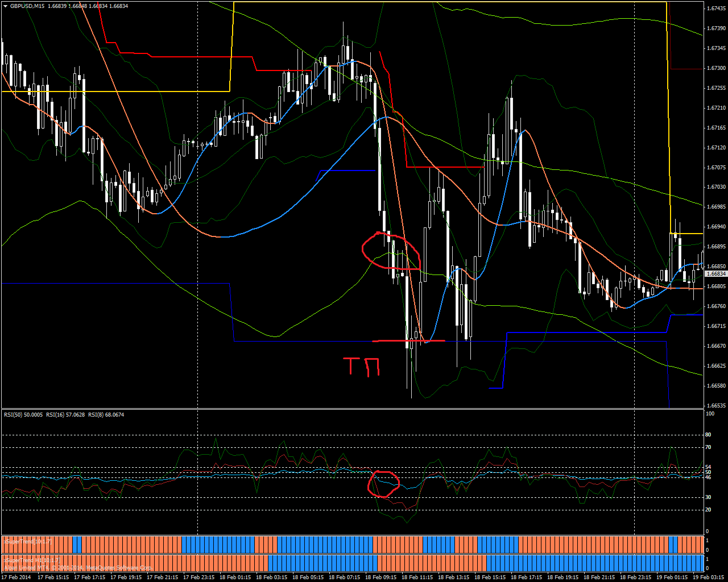Click the 30 level on RSI scale
Screen dimensions: 728x582
tap(709, 497)
